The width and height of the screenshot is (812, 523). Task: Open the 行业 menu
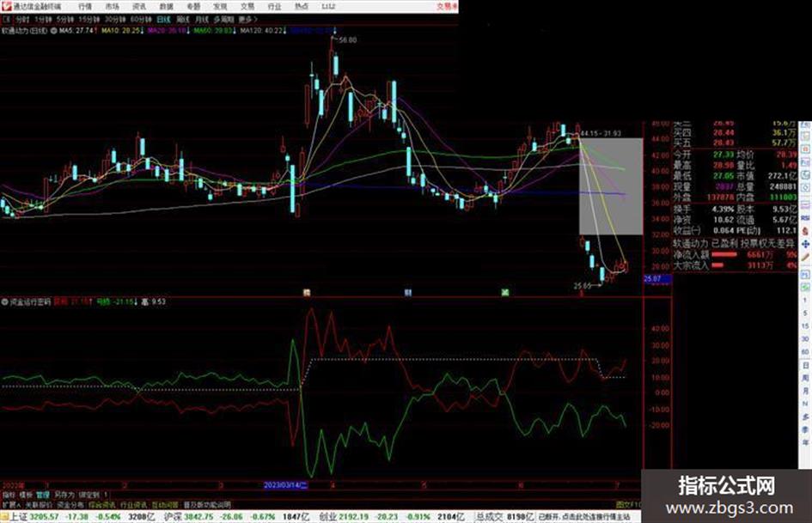coord(274,6)
